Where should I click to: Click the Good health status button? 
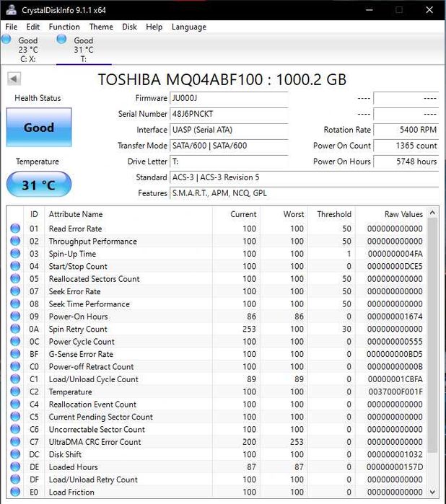point(39,128)
